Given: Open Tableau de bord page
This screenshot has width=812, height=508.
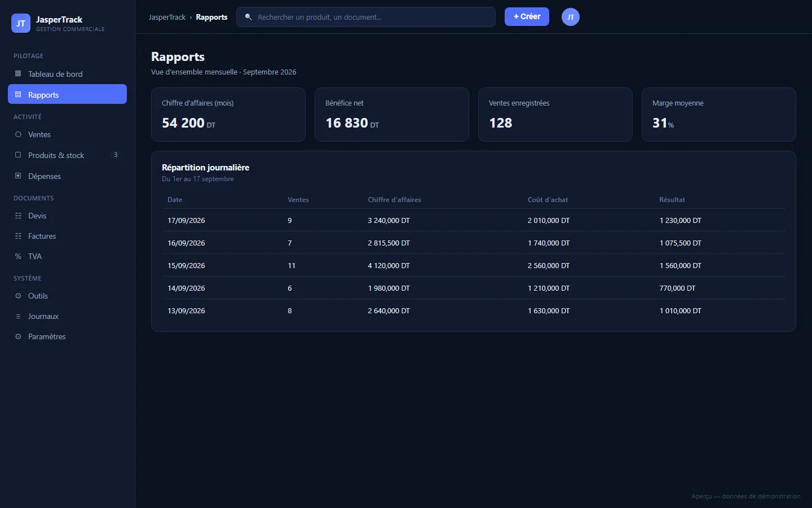Looking at the screenshot, I should click(67, 74).
